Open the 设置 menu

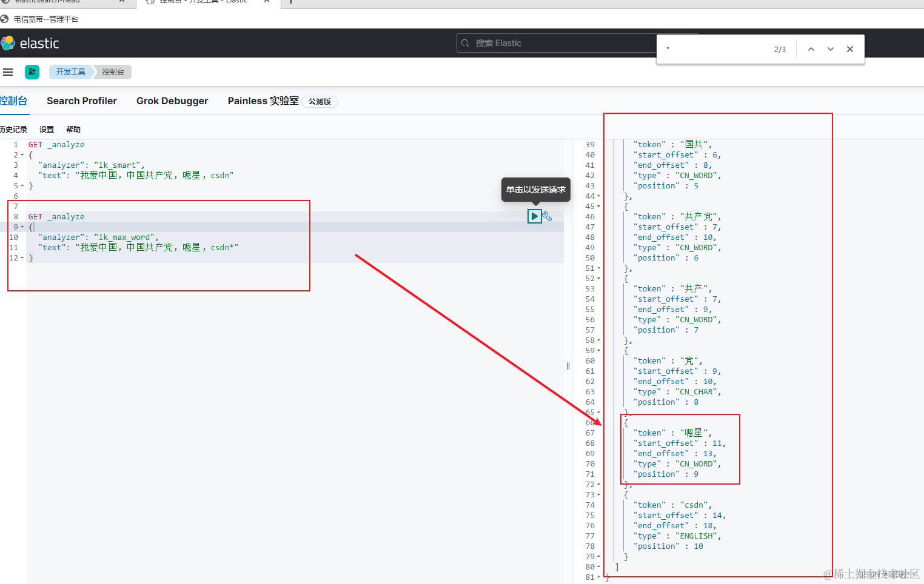(x=47, y=130)
